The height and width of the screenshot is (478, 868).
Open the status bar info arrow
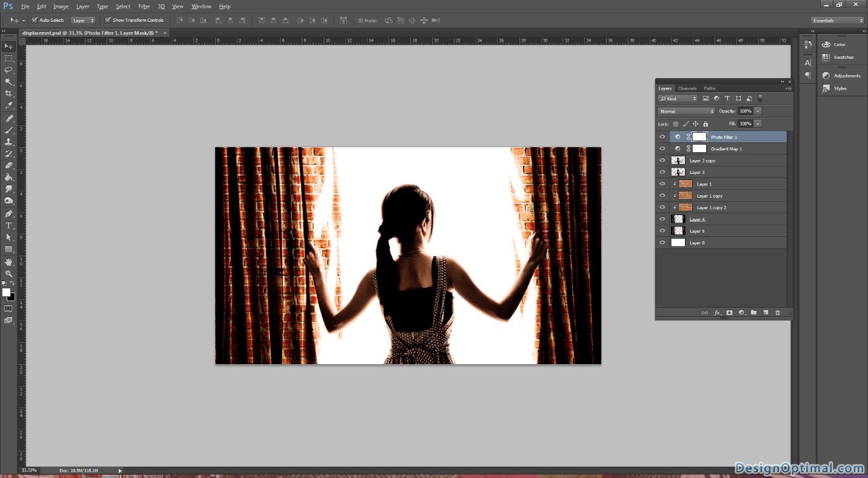coord(119,470)
